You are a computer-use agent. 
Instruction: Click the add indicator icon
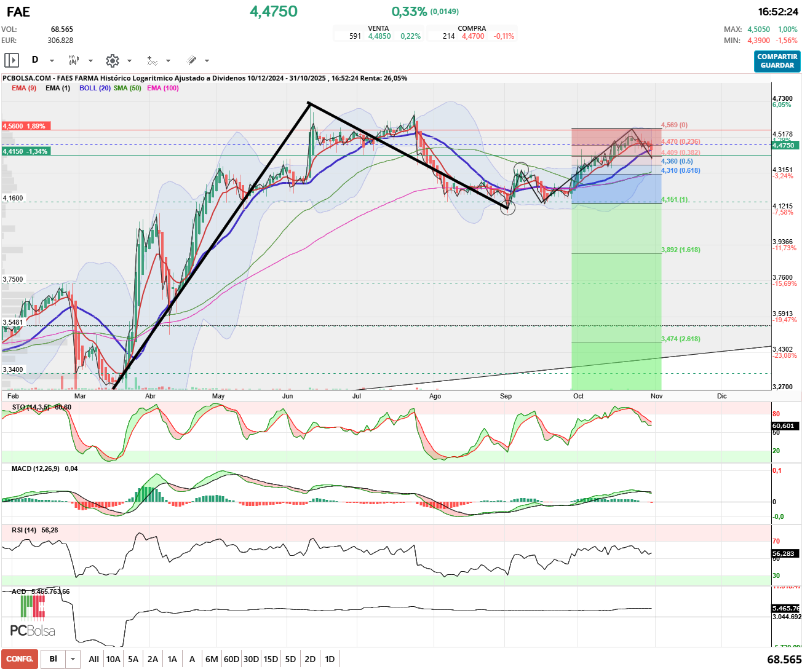[x=152, y=60]
